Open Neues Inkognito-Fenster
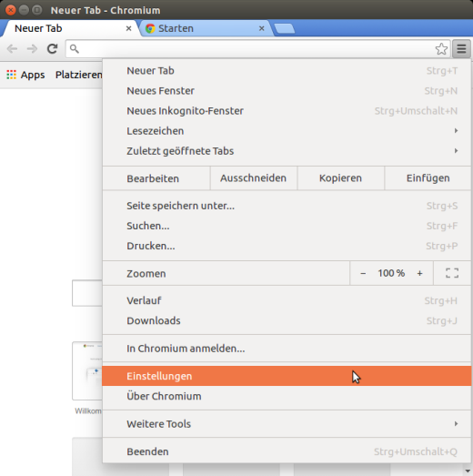This screenshot has width=473, height=476. [x=287, y=110]
